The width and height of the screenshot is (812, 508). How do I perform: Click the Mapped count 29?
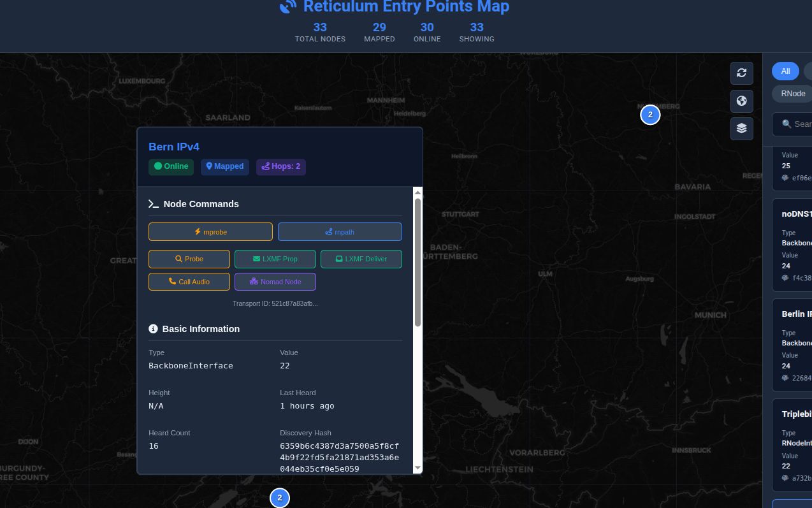[x=379, y=27]
